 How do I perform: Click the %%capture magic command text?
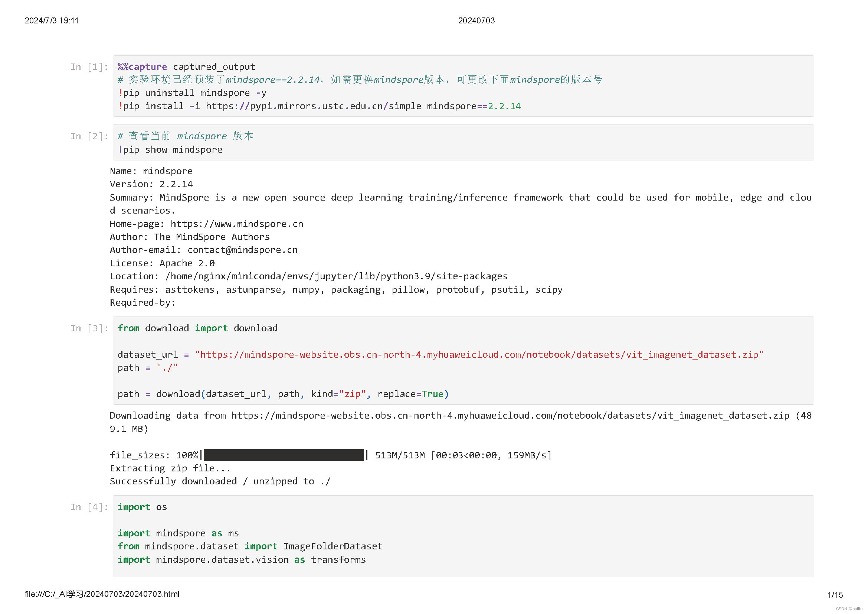point(142,67)
